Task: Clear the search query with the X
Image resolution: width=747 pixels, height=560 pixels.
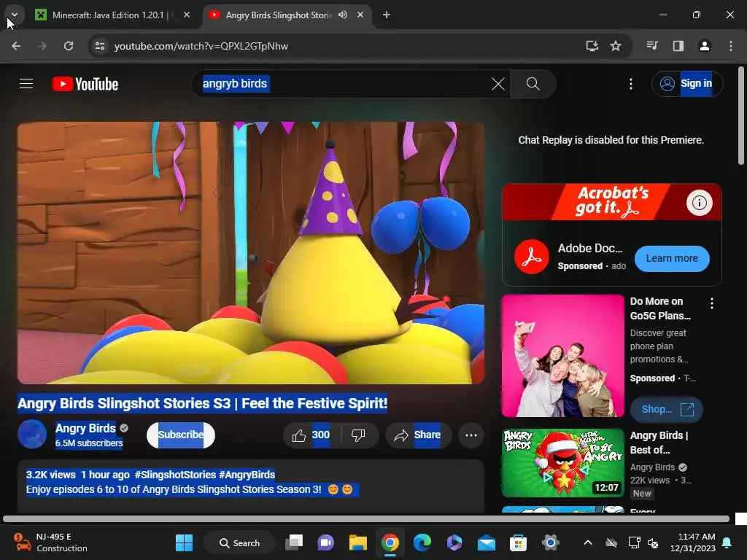Action: click(498, 85)
